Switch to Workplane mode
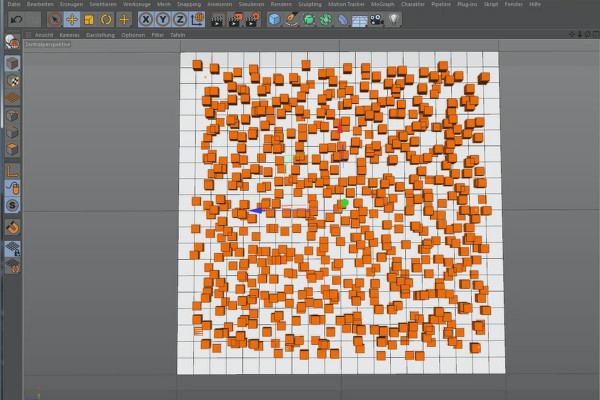 pos(12,98)
